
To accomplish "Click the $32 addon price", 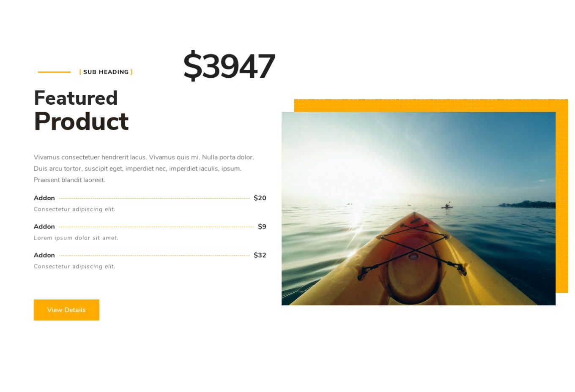I will [x=260, y=255].
